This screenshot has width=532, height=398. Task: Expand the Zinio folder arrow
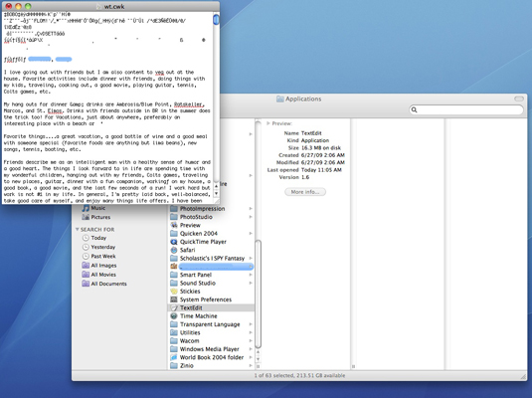click(x=251, y=366)
